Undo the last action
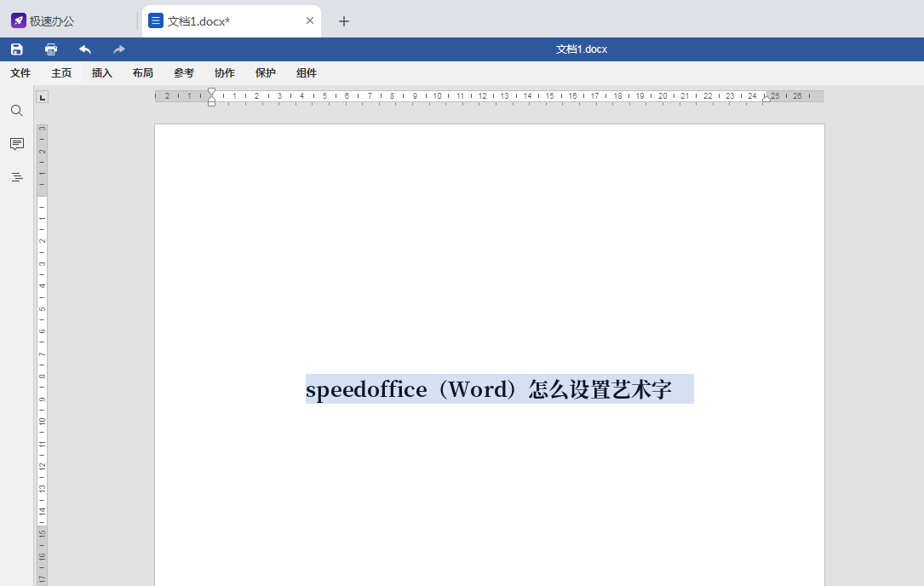 (x=85, y=49)
